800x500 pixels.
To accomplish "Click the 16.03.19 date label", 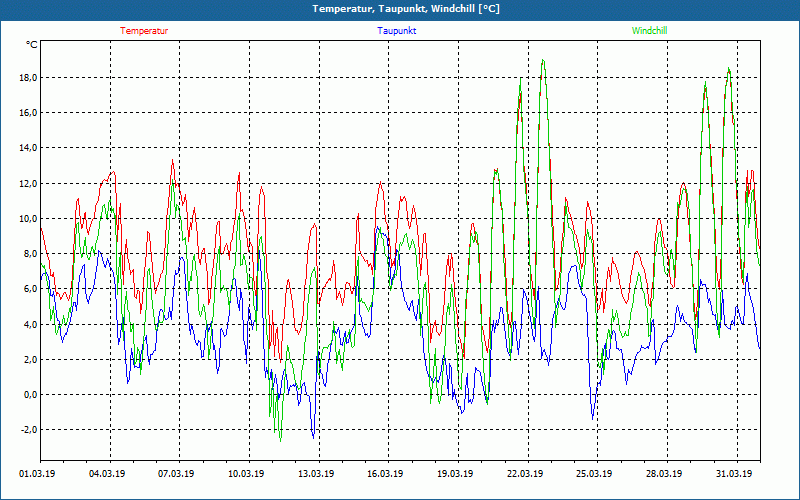I will click(x=385, y=474).
